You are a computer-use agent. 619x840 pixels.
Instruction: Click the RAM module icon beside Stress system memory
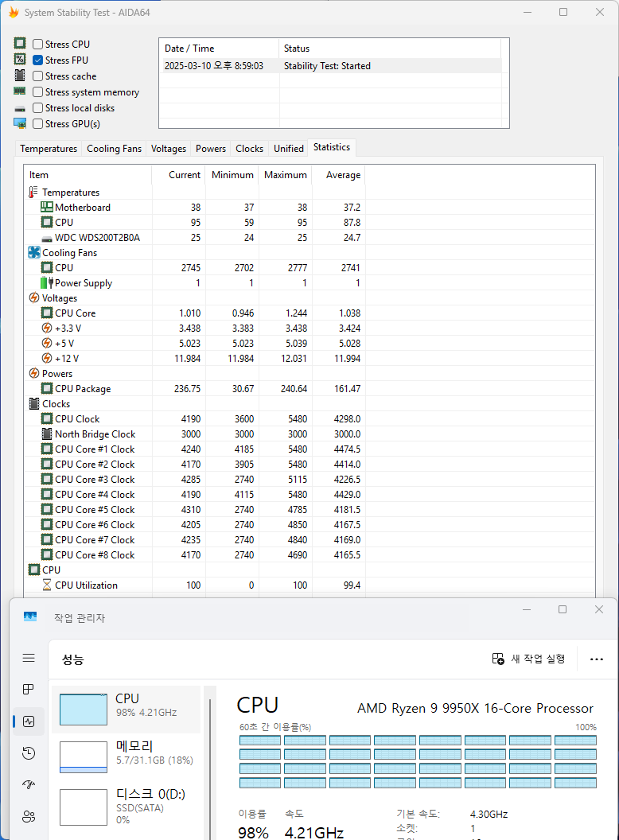[20, 91]
